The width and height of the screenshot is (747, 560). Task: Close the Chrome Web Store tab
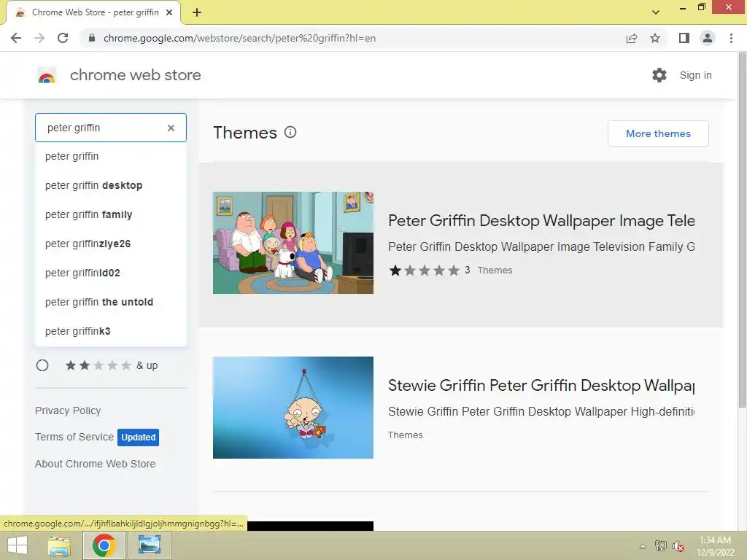(169, 12)
